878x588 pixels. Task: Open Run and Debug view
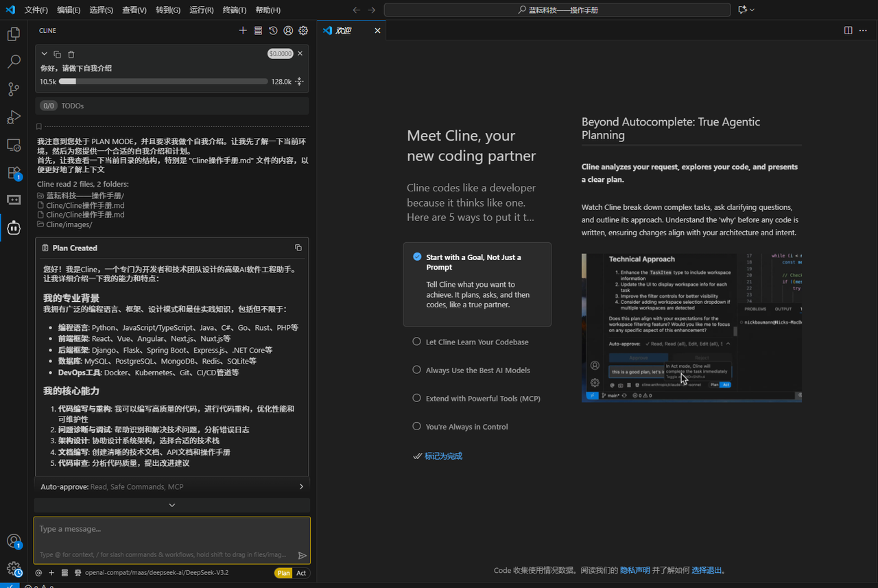coord(14,117)
